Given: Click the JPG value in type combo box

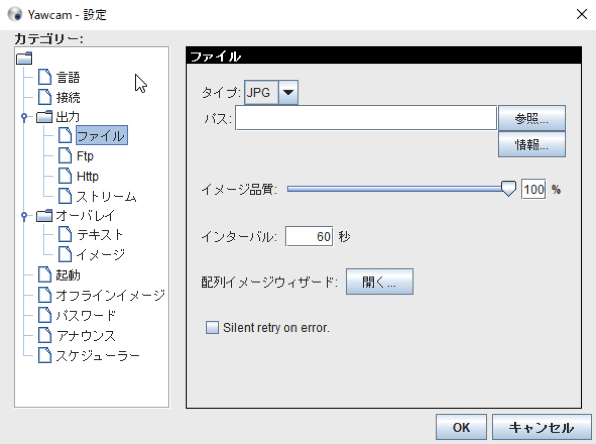Looking at the screenshot, I should point(262,92).
